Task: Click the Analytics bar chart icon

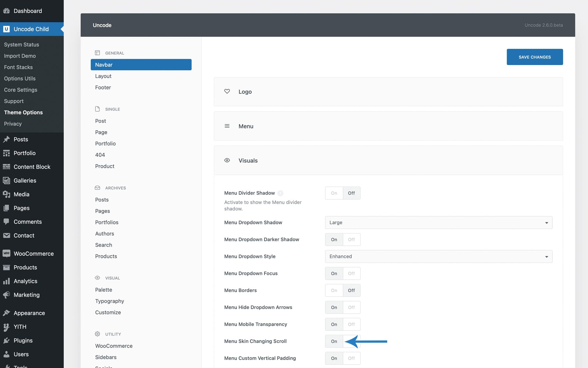Action: click(x=6, y=281)
